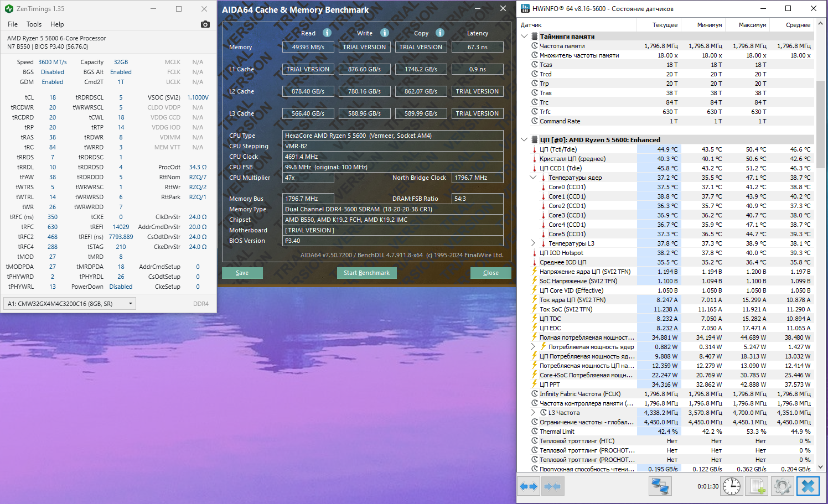Click the Датчик column header
The width and height of the screenshot is (828, 504).
(x=576, y=25)
